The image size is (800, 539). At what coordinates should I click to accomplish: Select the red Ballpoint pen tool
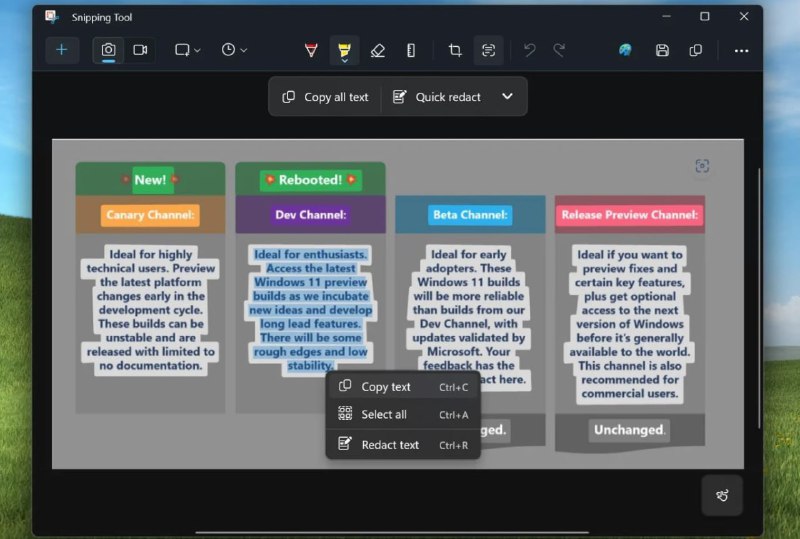point(311,50)
